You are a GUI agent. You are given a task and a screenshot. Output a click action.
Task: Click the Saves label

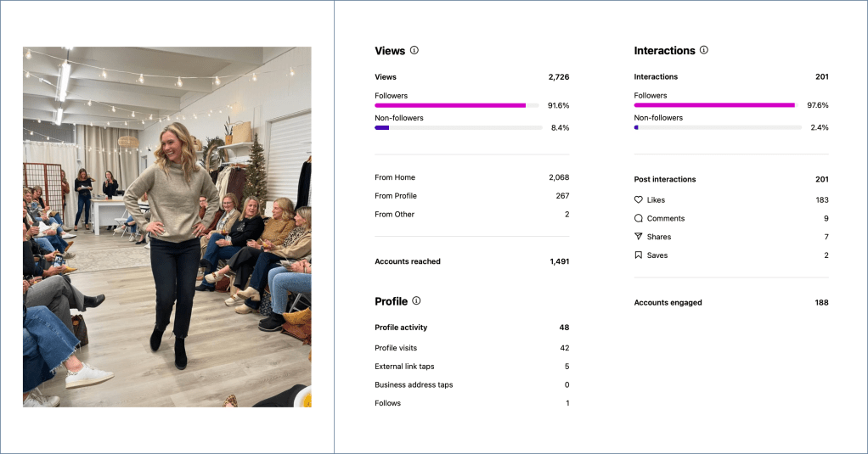point(657,255)
